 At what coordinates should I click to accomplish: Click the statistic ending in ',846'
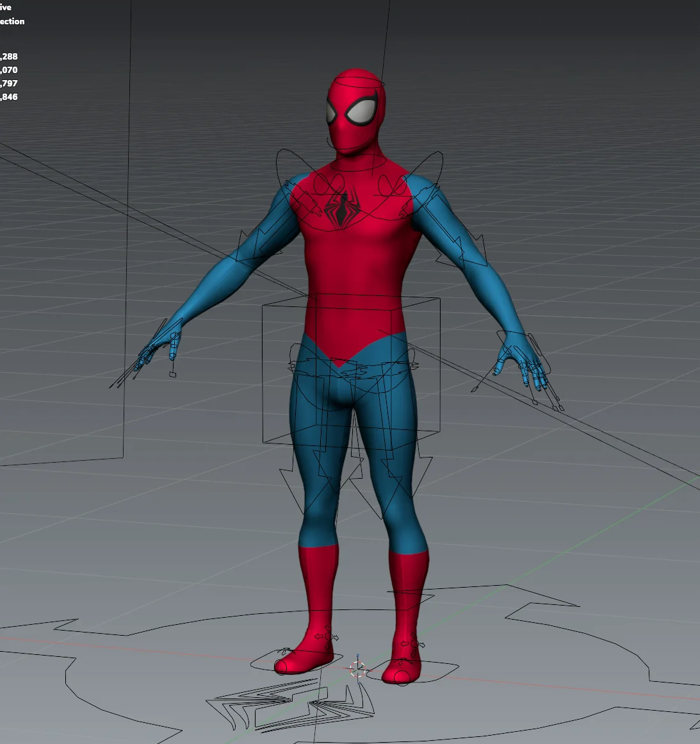(x=9, y=97)
